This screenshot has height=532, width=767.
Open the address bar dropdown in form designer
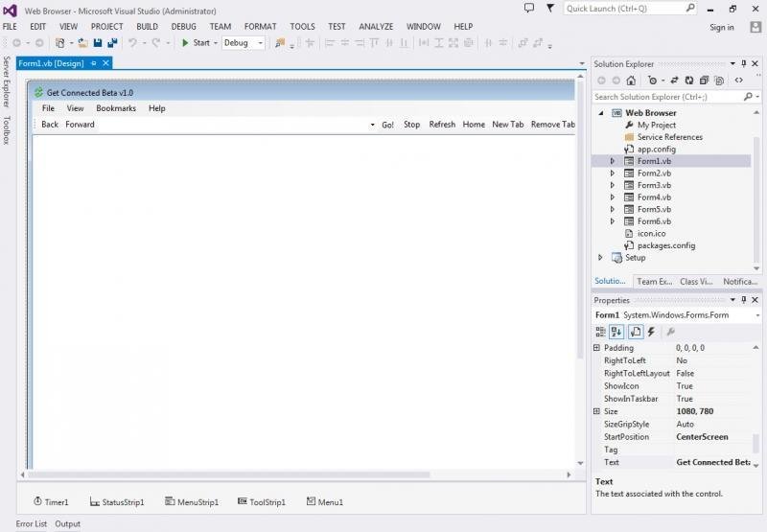(x=372, y=125)
